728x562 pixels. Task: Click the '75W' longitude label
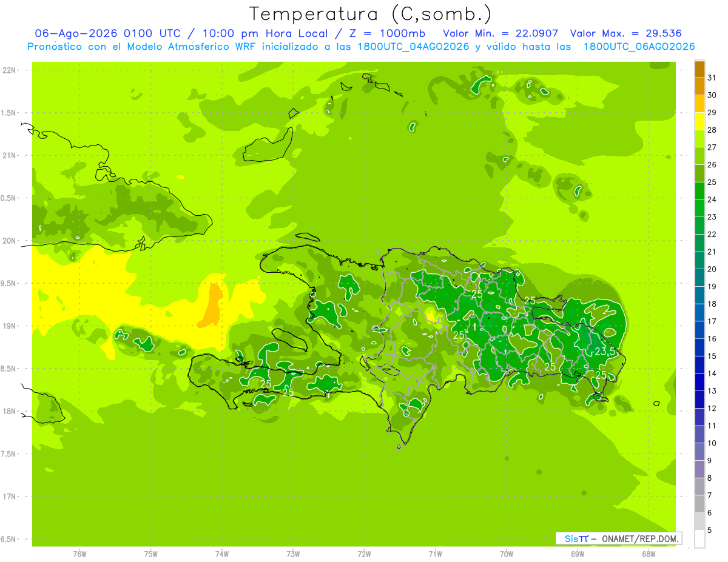click(x=151, y=554)
